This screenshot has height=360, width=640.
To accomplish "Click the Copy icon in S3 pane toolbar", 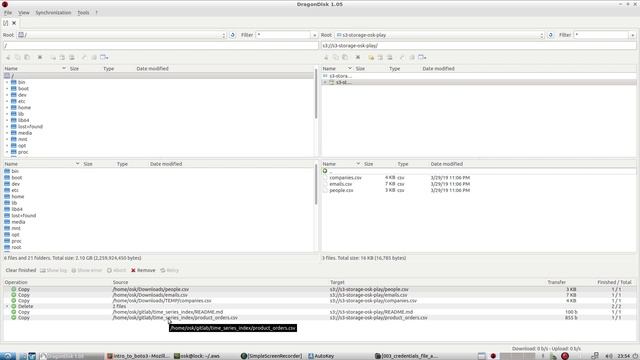I will tap(336, 58).
